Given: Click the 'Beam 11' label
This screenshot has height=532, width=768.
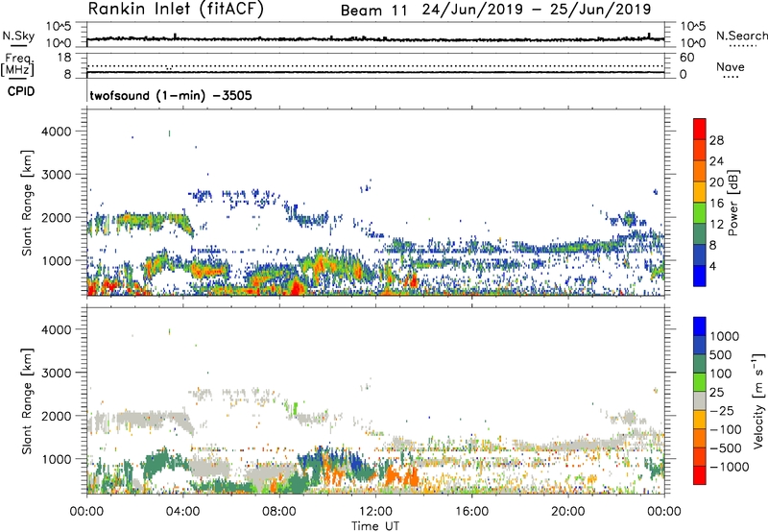Looking at the screenshot, I should click(x=373, y=11).
